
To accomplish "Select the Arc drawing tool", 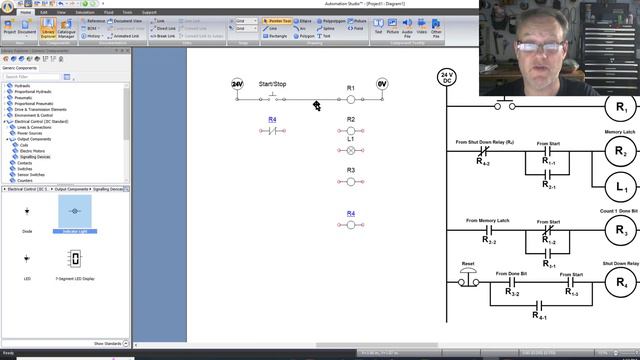I will 300,28.
